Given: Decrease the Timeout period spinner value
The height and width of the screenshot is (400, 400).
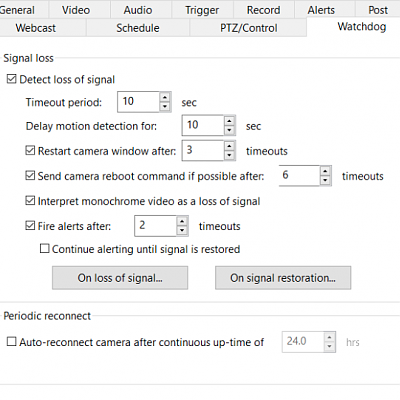Looking at the screenshot, I should tap(165, 106).
